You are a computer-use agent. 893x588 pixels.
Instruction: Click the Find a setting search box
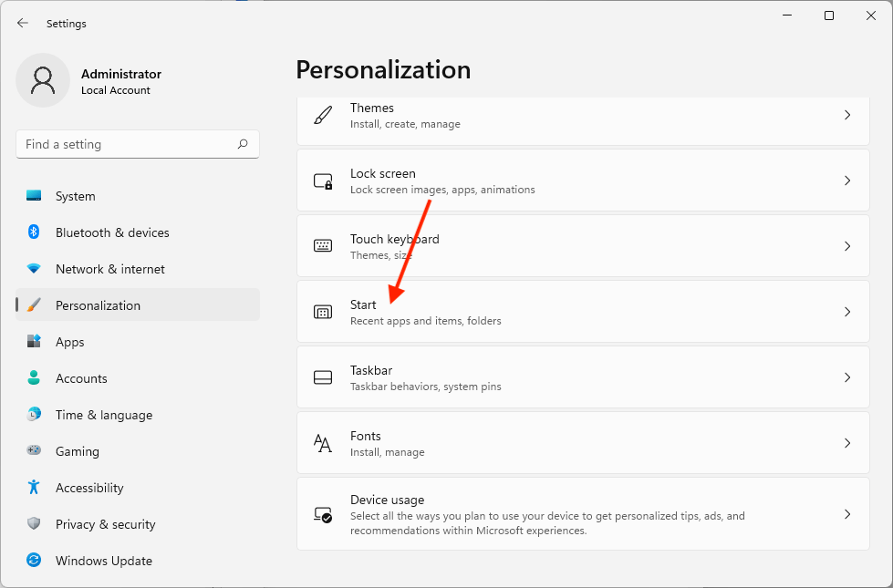pos(138,144)
